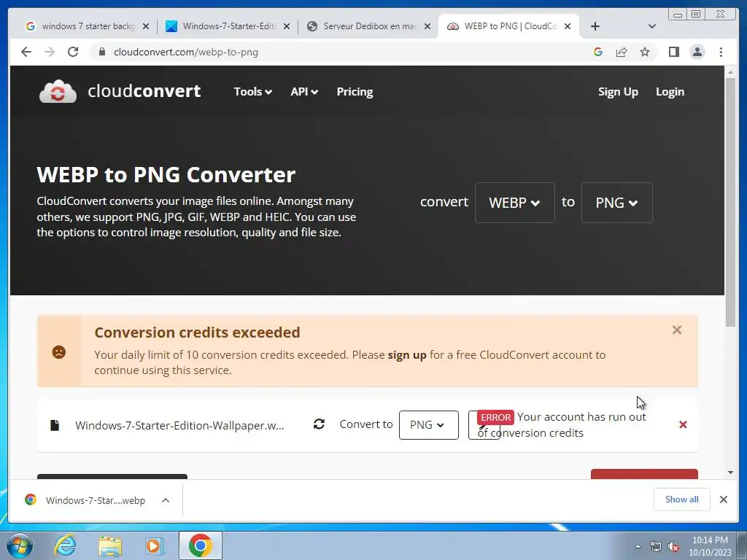Click the WEBP to PNG Converter heading
The height and width of the screenshot is (560, 747).
(x=166, y=175)
